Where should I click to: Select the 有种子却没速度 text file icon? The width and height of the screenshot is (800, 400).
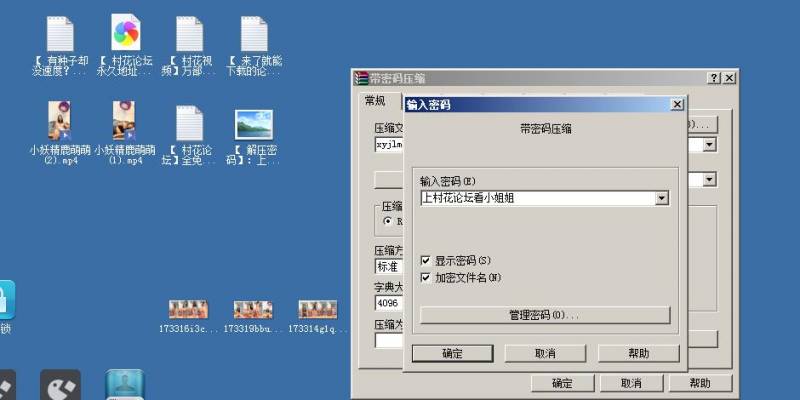pos(60,34)
